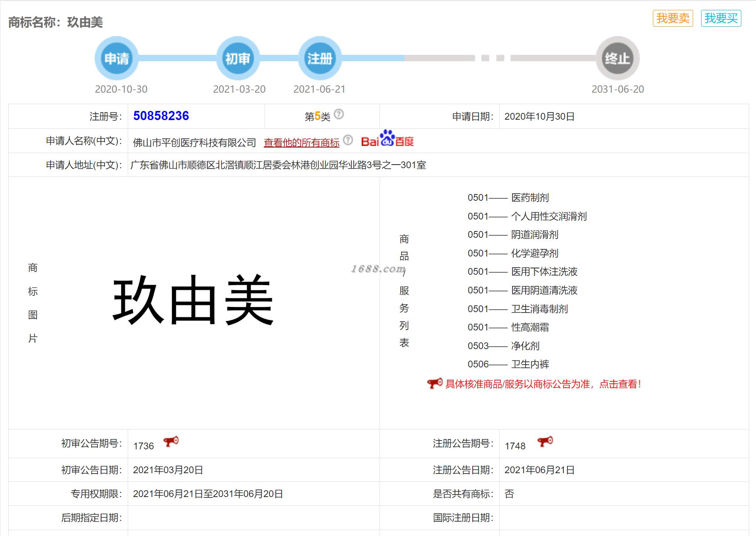The width and height of the screenshot is (756, 536).
Task: Click the 商标名称：玖由美 heading
Action: pyautogui.click(x=55, y=22)
